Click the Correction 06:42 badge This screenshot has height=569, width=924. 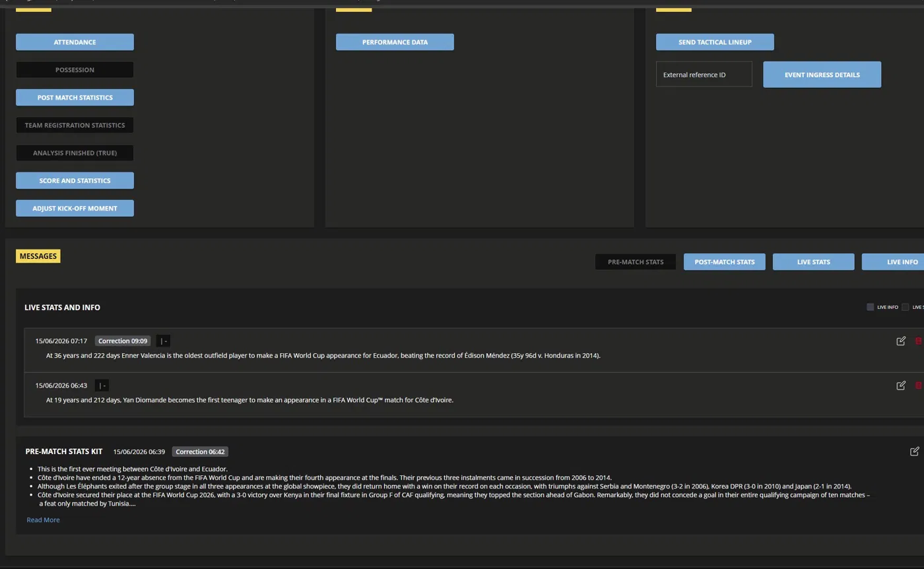[200, 452]
